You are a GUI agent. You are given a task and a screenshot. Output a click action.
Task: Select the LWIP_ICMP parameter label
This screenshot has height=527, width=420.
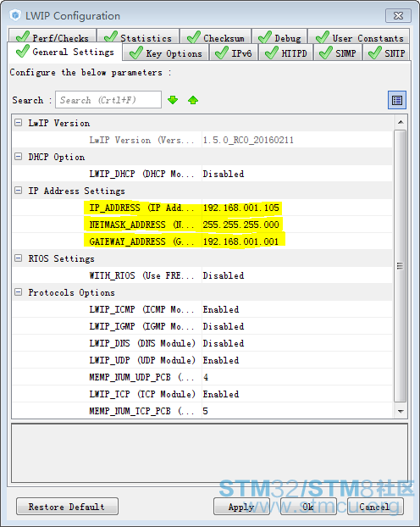coord(141,309)
